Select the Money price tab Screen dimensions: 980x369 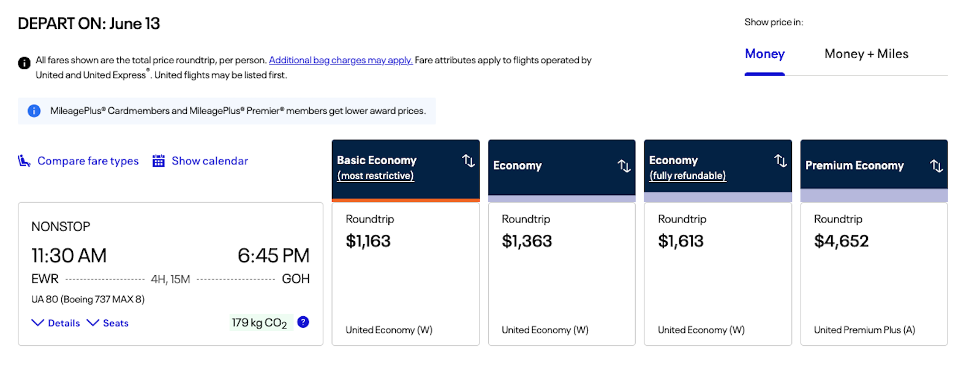764,54
